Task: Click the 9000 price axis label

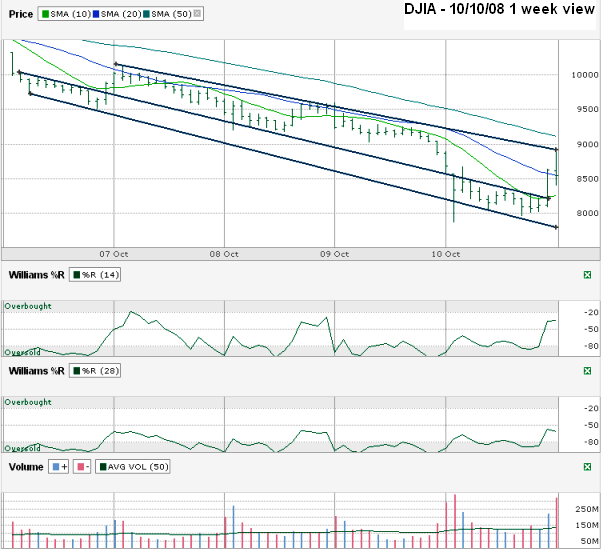Action: (587, 144)
